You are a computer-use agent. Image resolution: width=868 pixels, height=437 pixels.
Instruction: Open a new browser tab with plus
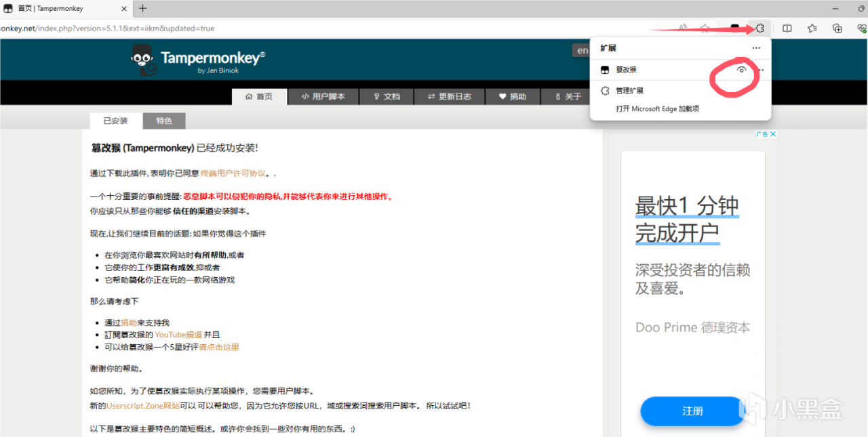tap(142, 9)
